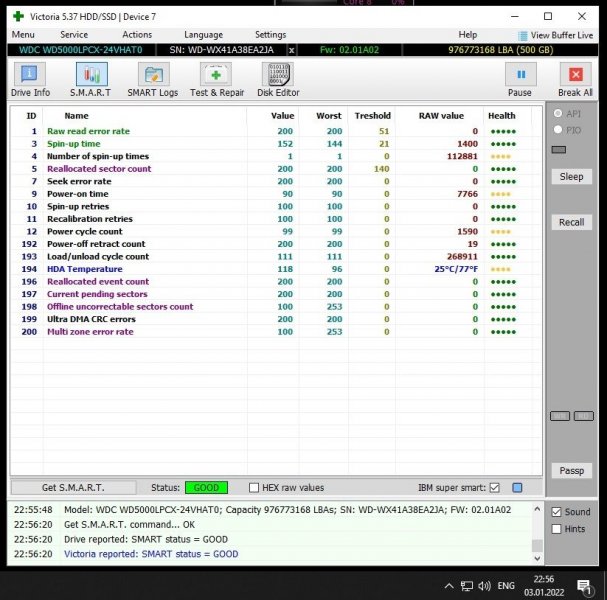
Task: Open SMART Logs from toolbar
Action: [x=153, y=79]
